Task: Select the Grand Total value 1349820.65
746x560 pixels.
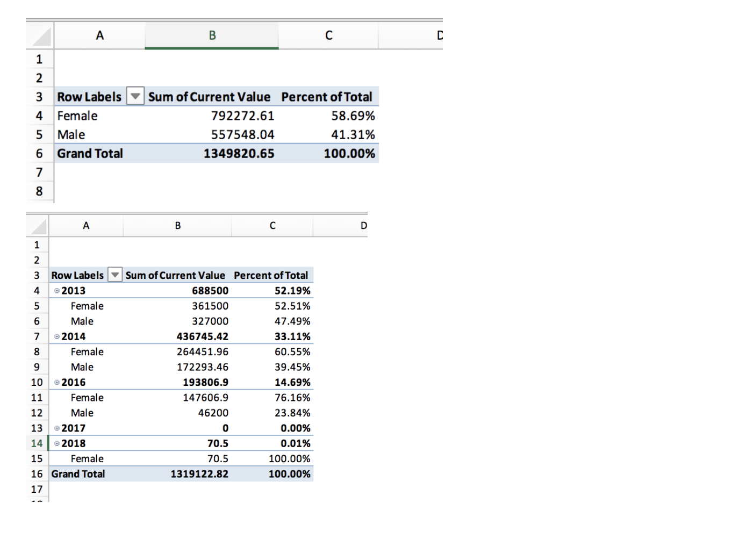Action: [x=212, y=154]
